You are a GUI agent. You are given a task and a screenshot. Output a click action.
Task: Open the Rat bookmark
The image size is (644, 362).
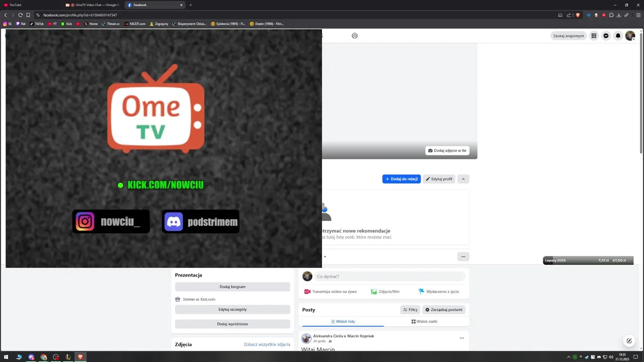coord(21,24)
